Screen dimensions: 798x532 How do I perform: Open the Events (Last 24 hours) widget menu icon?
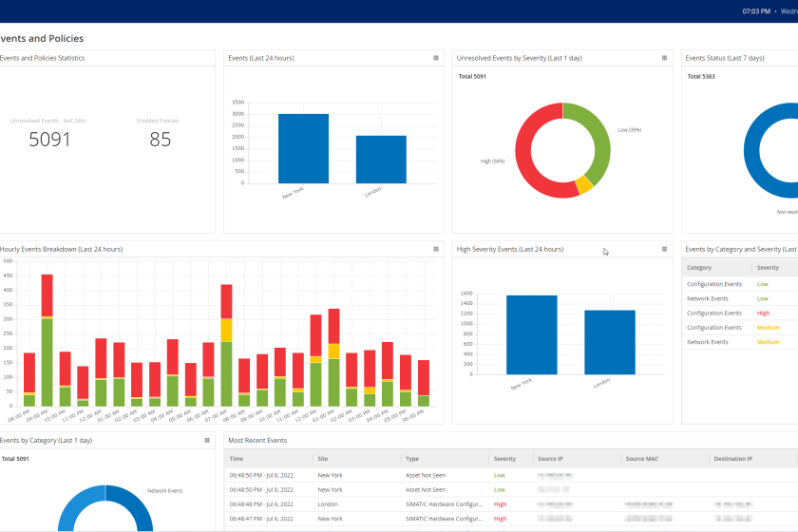pyautogui.click(x=436, y=58)
